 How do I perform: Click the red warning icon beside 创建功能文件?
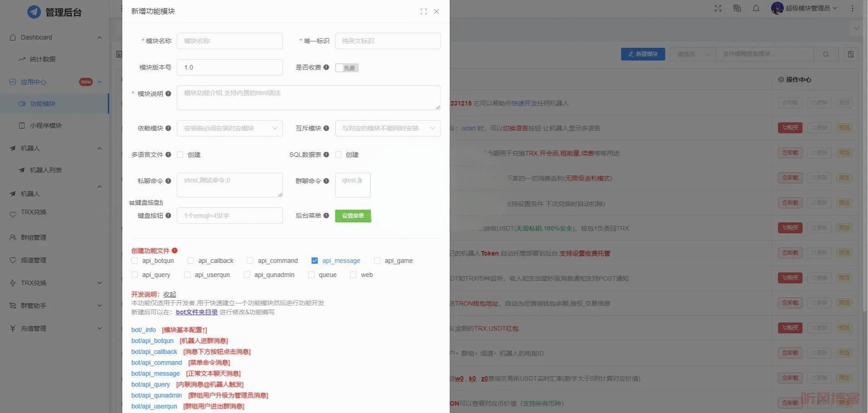[175, 251]
